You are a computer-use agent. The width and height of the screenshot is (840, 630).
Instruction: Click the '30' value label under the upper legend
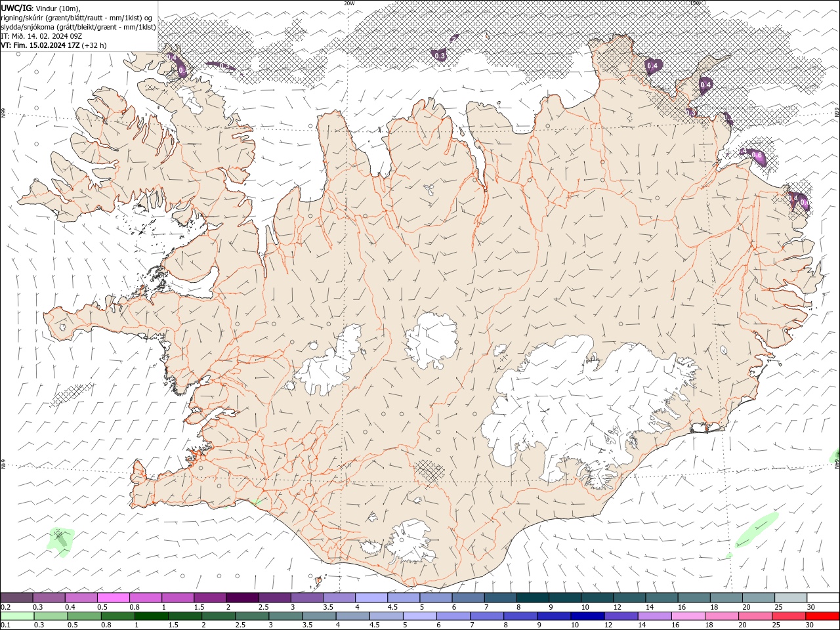click(810, 607)
